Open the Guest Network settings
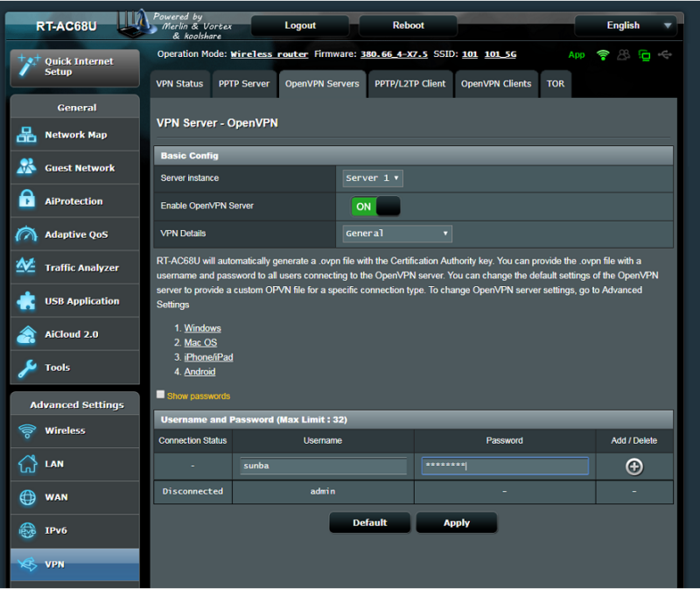This screenshot has width=700, height=589. [73, 167]
